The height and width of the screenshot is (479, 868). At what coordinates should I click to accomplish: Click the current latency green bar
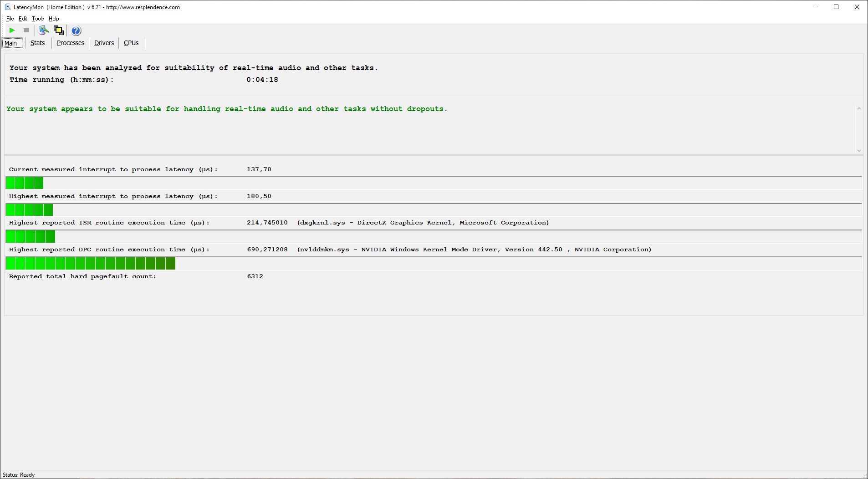[25, 183]
